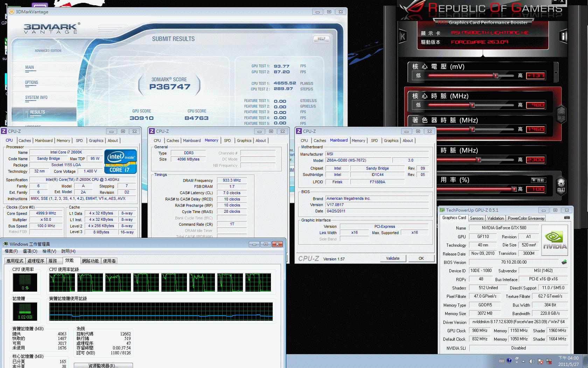This screenshot has height=368, width=588.
Task: Open the SPD tab in the Memory CPU-Z window
Action: click(227, 141)
